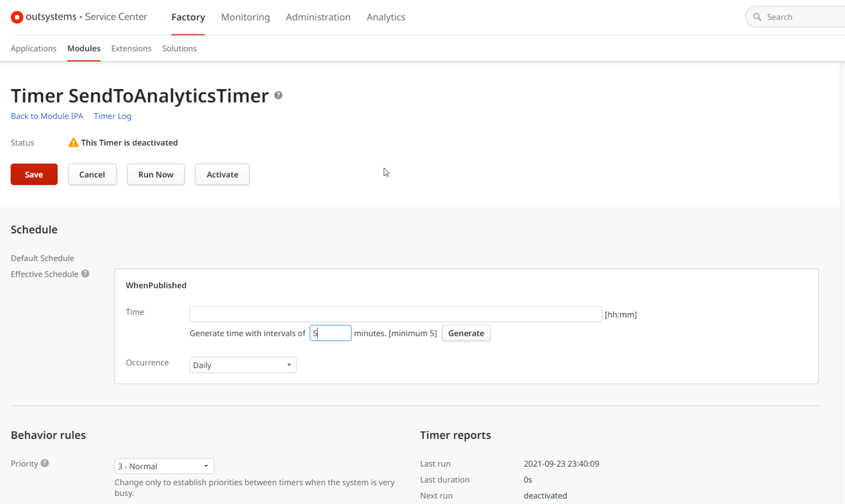Viewport: 845px width, 504px height.
Task: Click the Service Center title text
Action: [116, 17]
